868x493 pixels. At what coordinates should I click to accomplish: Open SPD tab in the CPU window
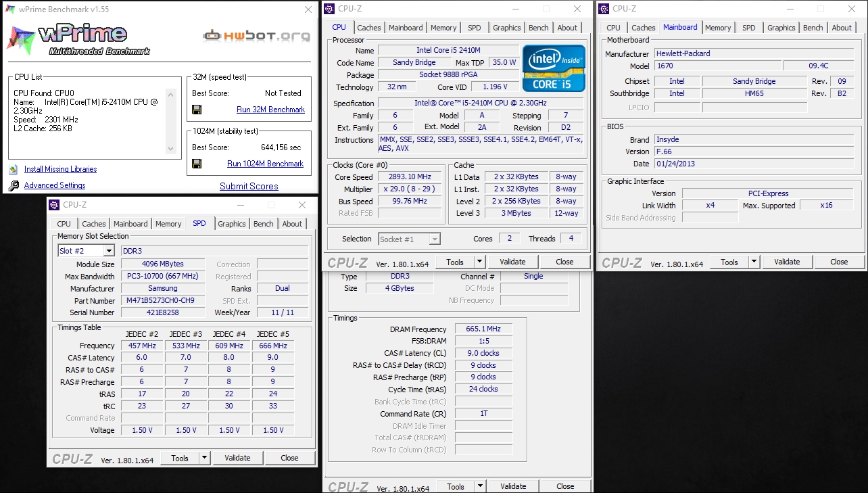click(475, 28)
